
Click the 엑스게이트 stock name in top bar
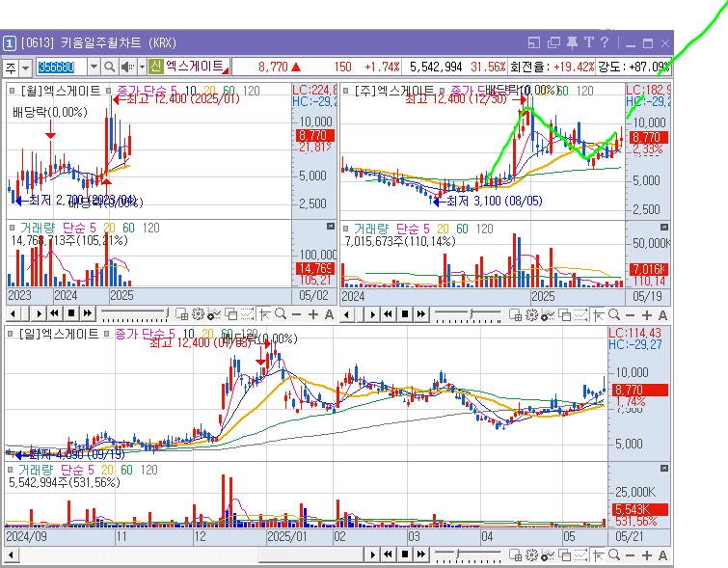(195, 67)
